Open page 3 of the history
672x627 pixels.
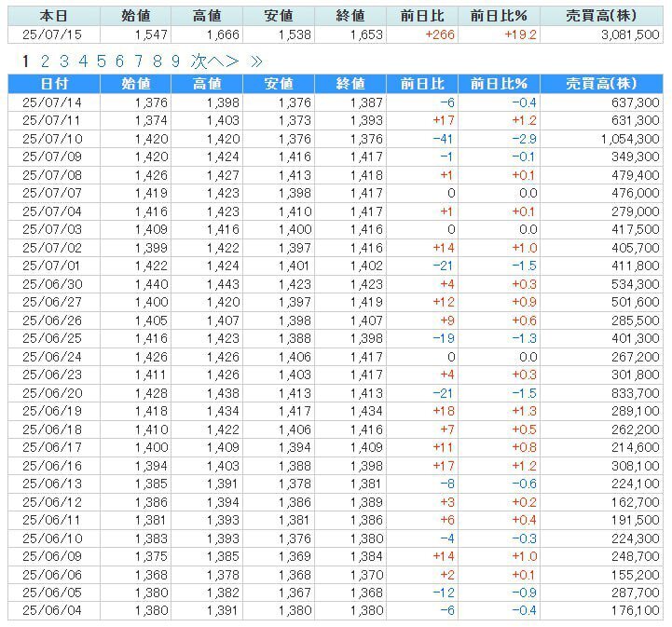click(x=64, y=61)
